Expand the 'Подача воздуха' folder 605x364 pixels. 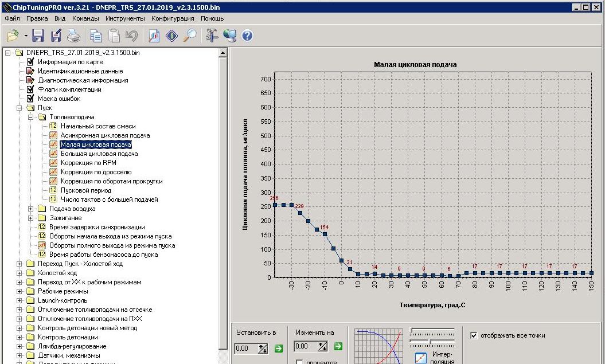click(x=31, y=209)
